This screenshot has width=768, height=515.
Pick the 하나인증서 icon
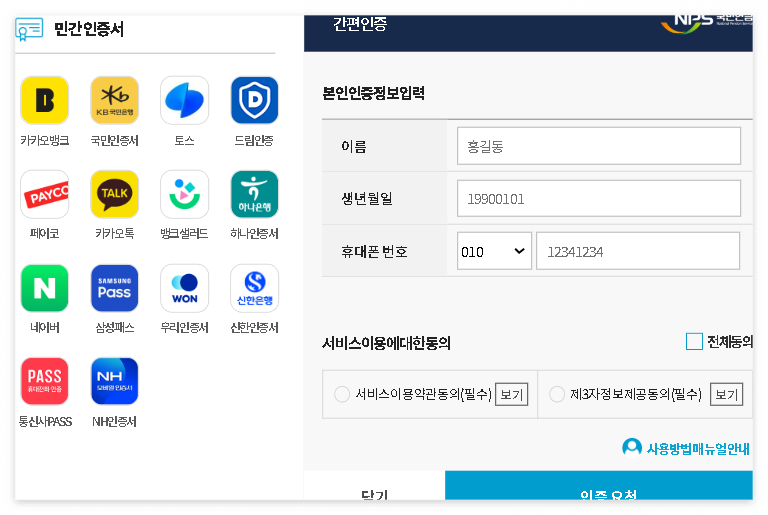(255, 194)
